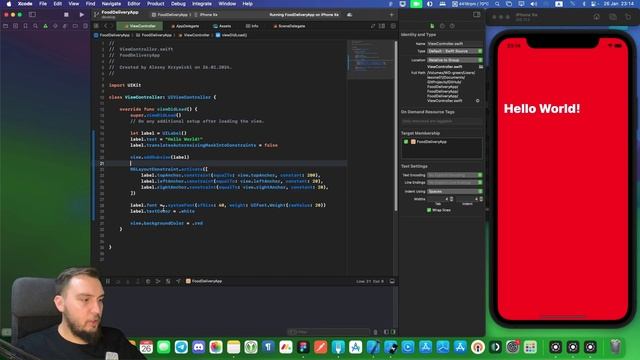Open Trash in the Dock

click(x=616, y=347)
